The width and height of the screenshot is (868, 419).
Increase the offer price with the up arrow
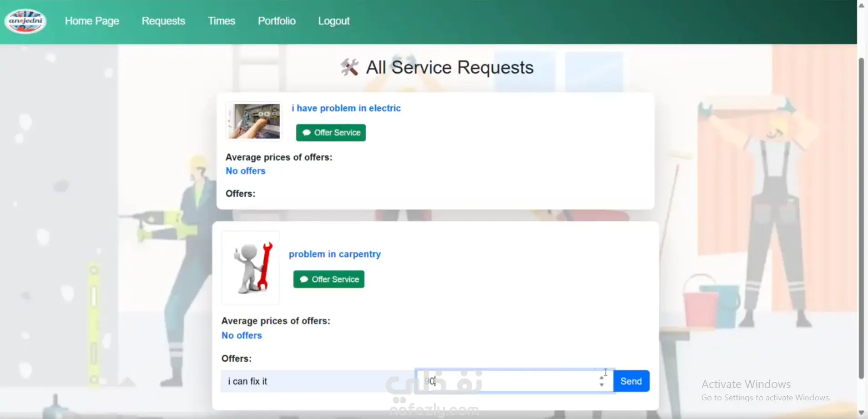[602, 378]
